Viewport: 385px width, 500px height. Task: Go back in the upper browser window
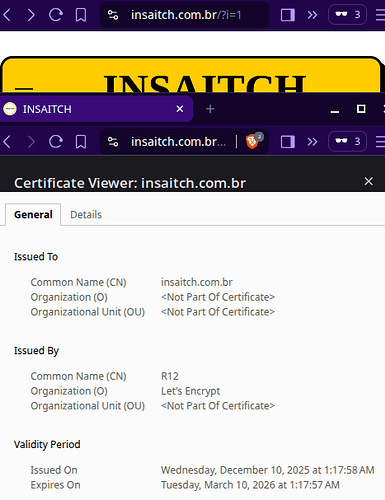tap(7, 15)
